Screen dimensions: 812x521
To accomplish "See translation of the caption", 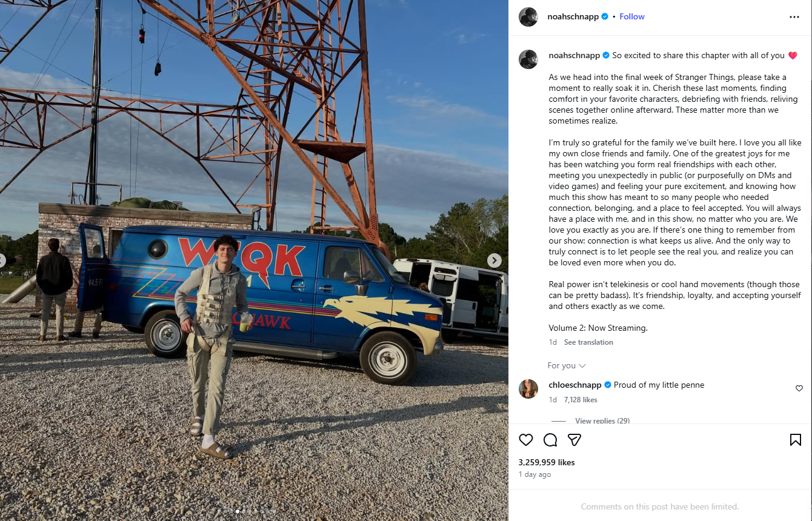I will click(588, 342).
